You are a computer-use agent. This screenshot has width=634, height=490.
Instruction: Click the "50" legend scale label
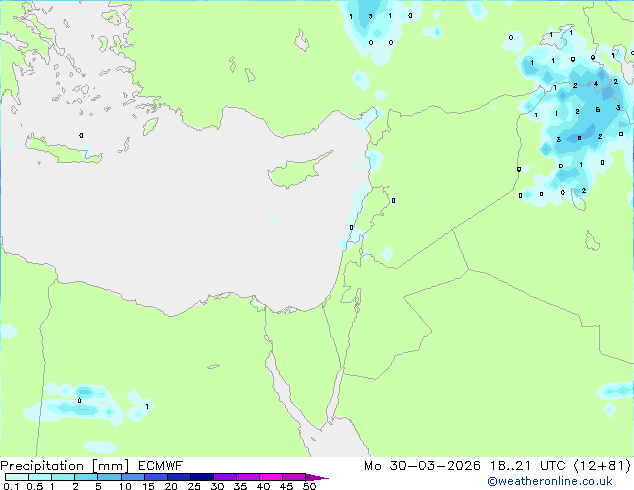coord(309,486)
